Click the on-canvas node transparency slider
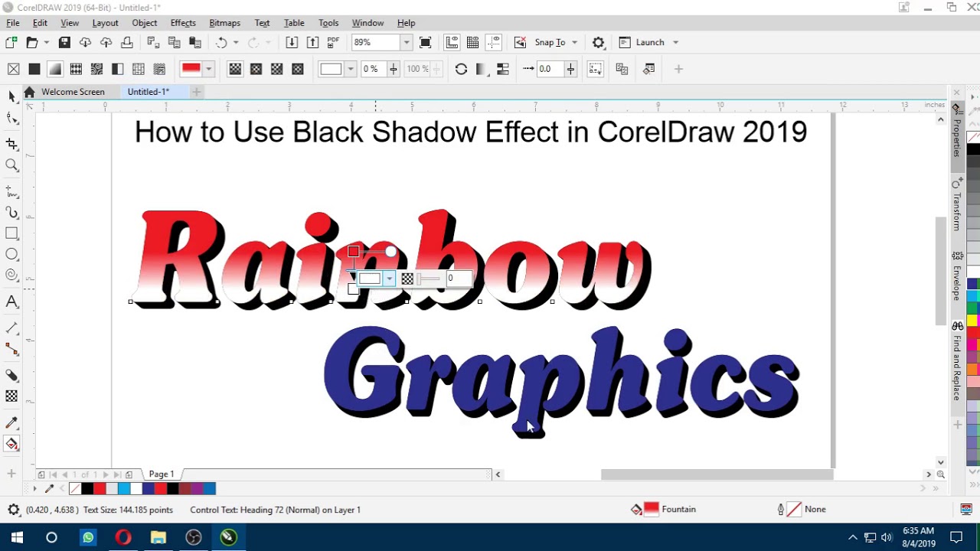This screenshot has height=551, width=980. coord(428,279)
